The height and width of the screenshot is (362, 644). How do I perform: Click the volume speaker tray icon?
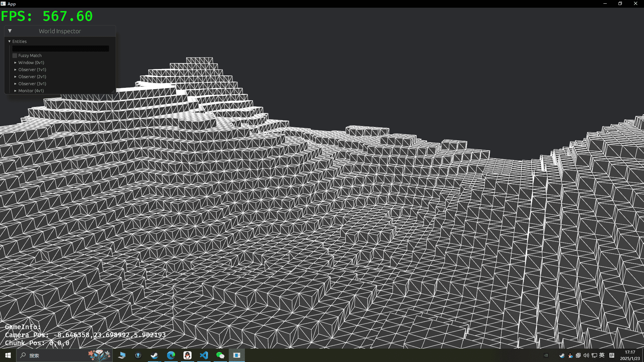pyautogui.click(x=586, y=355)
